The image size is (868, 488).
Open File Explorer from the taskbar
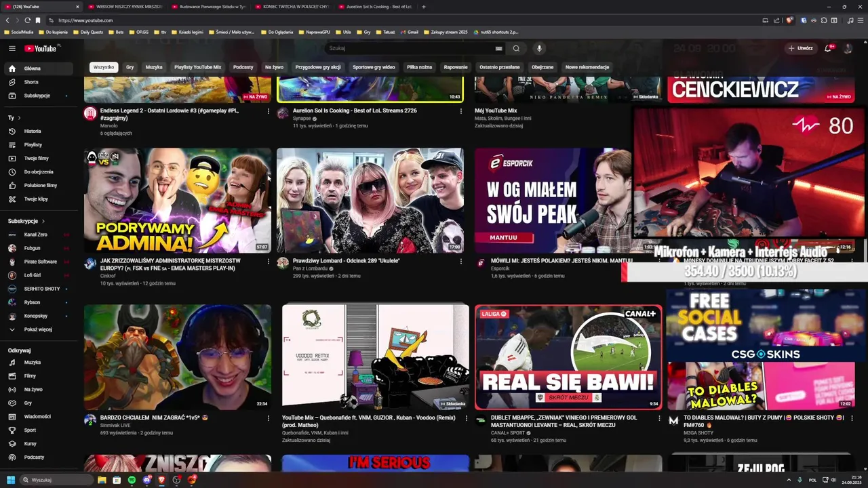[102, 480]
